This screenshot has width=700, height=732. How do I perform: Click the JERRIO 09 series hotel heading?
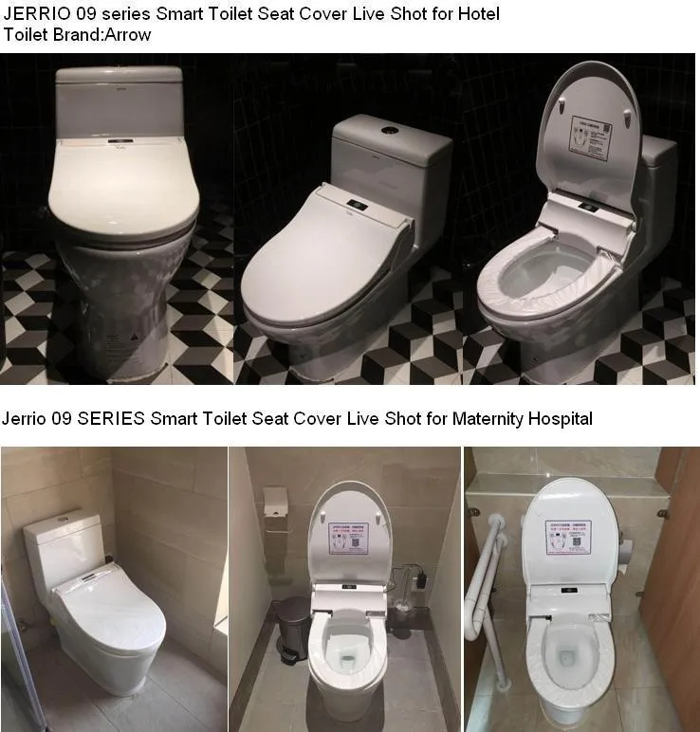click(251, 13)
